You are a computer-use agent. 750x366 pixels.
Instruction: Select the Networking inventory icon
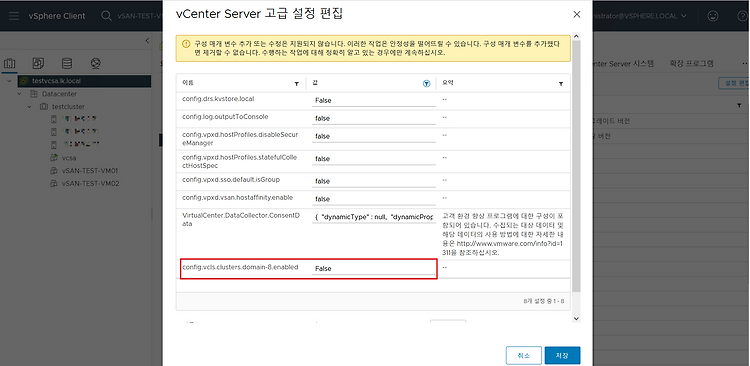point(96,63)
